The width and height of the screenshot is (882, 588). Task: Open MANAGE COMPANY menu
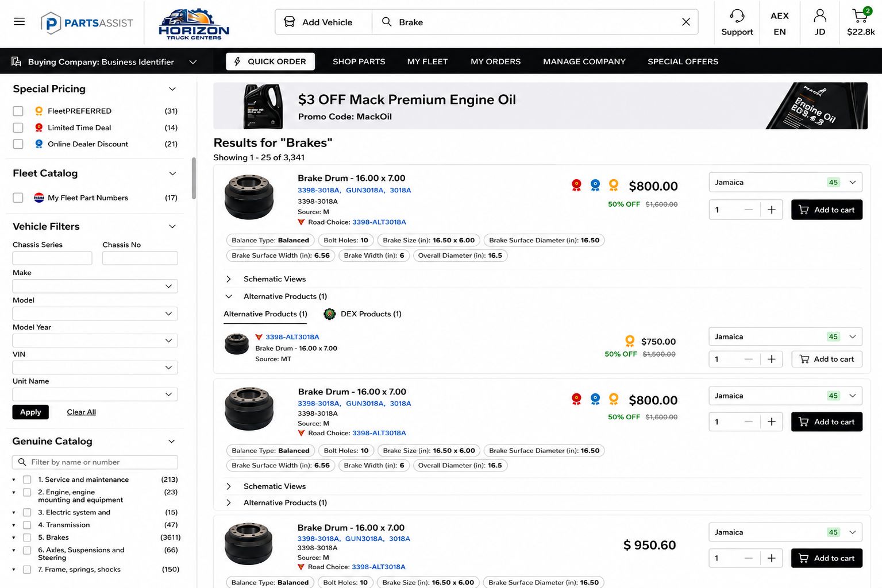tap(584, 61)
